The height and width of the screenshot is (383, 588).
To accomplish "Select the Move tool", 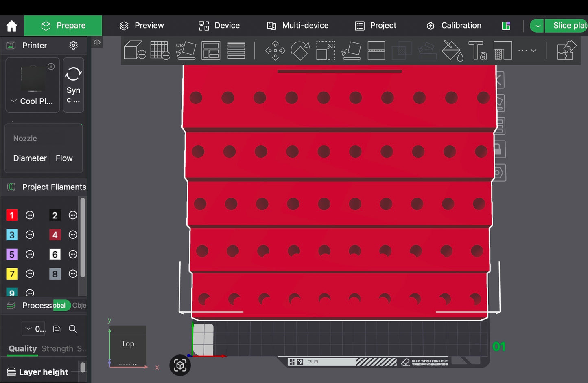I will pyautogui.click(x=275, y=51).
